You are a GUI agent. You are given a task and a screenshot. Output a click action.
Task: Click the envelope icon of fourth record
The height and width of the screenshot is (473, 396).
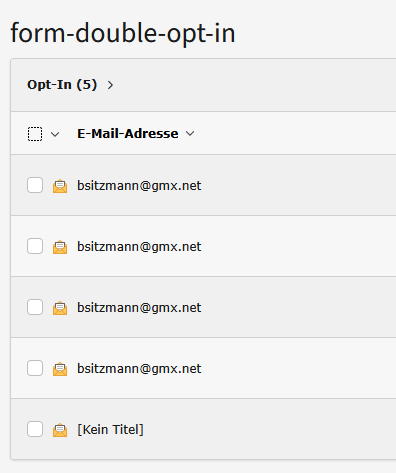click(x=60, y=369)
